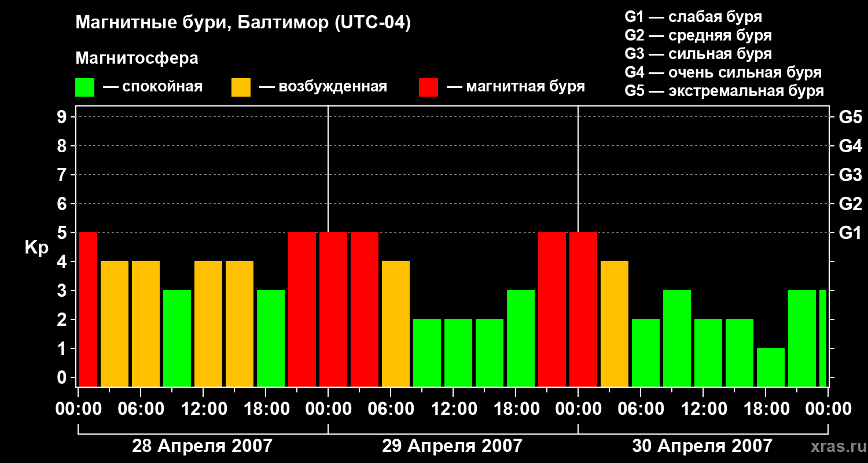The image size is (868, 463).
Task: Click the narrow green bar at the chart's right edge
Action: 823,338
